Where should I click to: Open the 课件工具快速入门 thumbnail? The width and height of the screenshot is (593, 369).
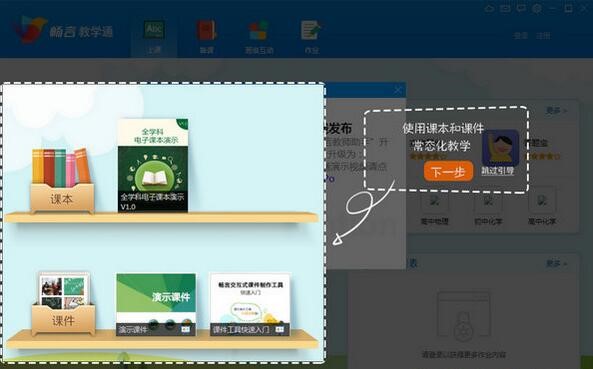coord(250,304)
